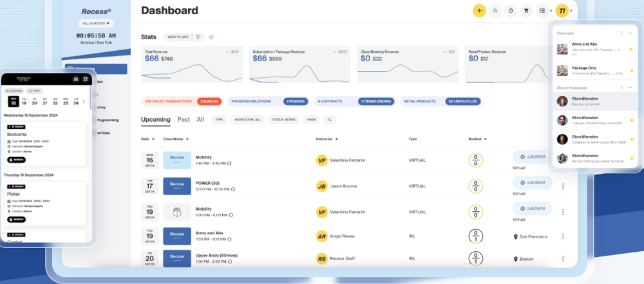Expand the ALL LOCATIONS dropdown
644x284 pixels.
pos(96,23)
